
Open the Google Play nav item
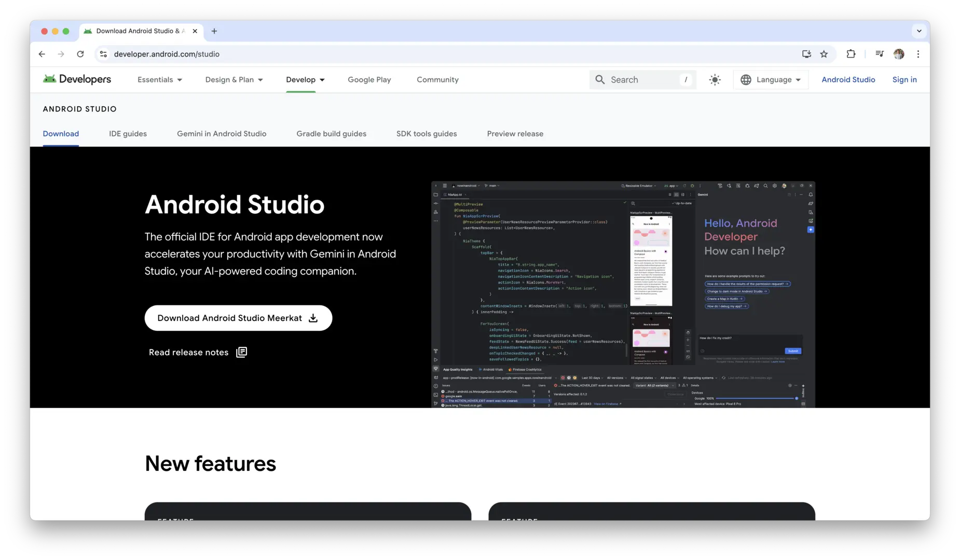(x=369, y=79)
